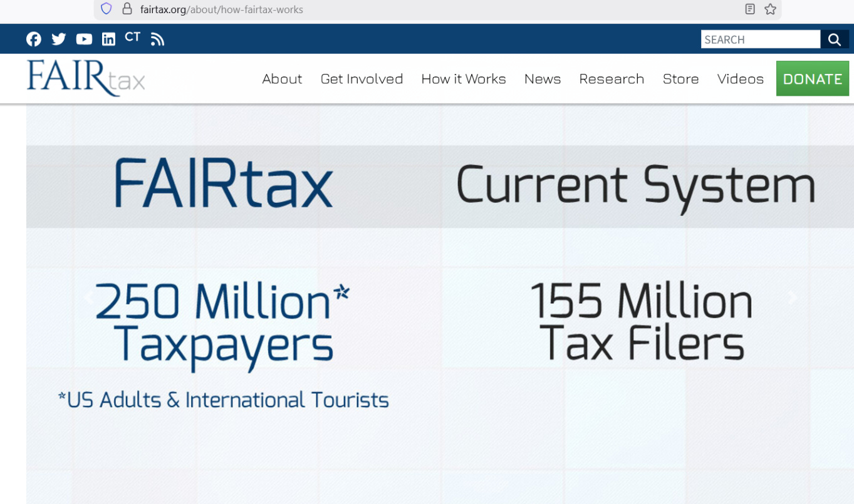Click the magnifier search button
This screenshot has width=854, height=504.
(x=834, y=39)
